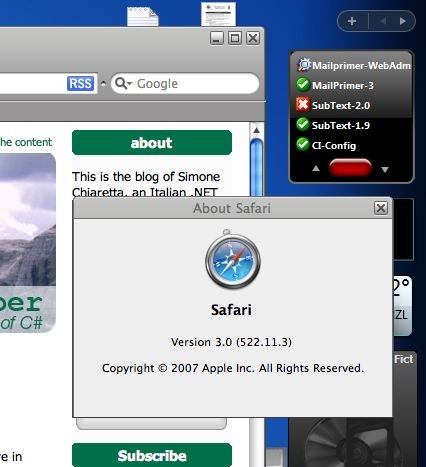Viewport: 426px width, 467px height.
Task: Click the SubText-1.9 success check icon
Action: click(x=303, y=125)
